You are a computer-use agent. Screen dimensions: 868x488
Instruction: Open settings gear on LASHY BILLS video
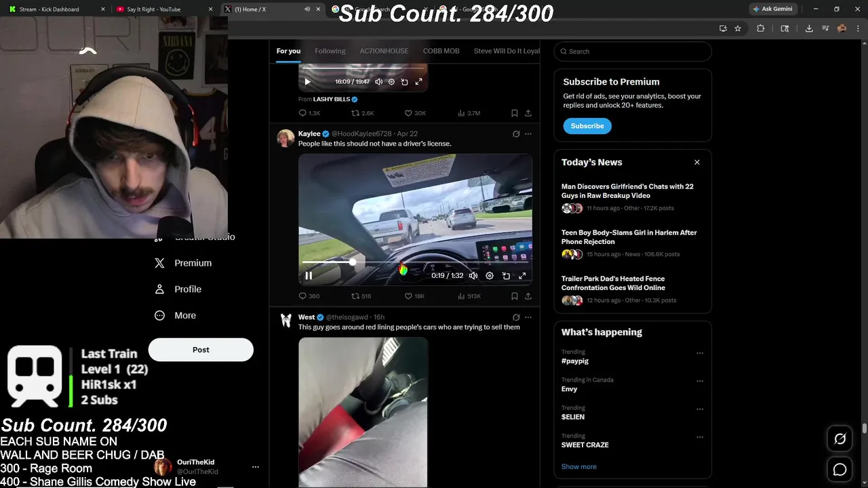pos(391,81)
